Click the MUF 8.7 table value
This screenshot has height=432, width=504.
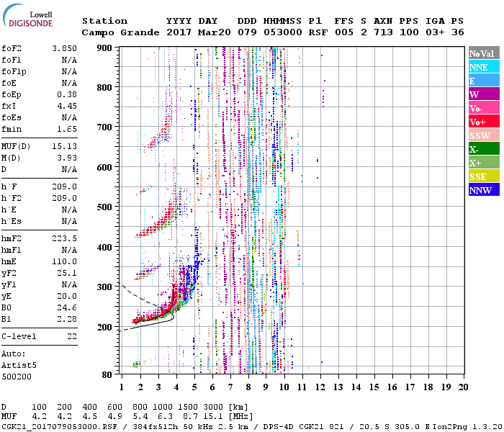pyautogui.click(x=190, y=417)
